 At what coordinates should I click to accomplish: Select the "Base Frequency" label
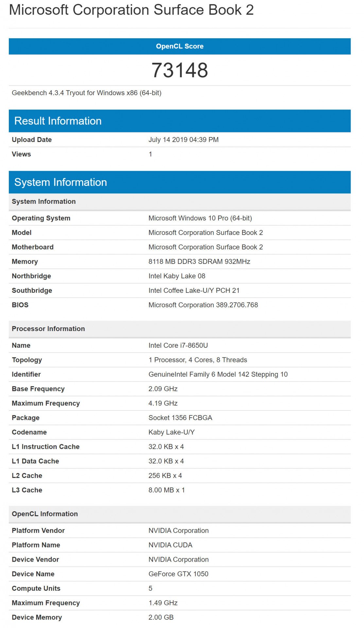[x=38, y=389]
